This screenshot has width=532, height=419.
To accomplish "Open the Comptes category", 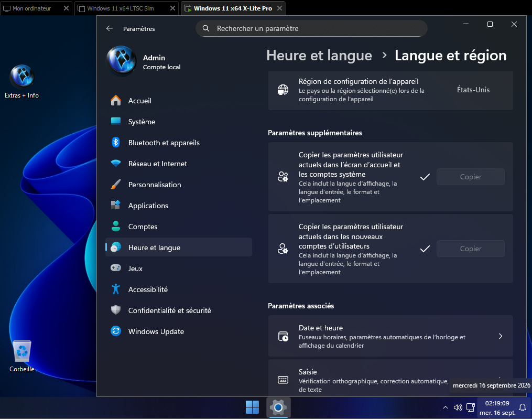I will [178, 227].
